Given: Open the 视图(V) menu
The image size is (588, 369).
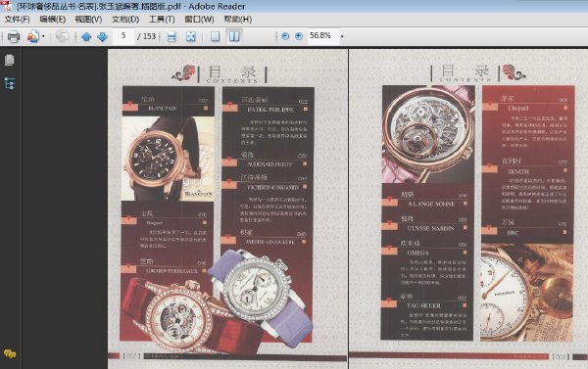Looking at the screenshot, I should click(x=88, y=20).
